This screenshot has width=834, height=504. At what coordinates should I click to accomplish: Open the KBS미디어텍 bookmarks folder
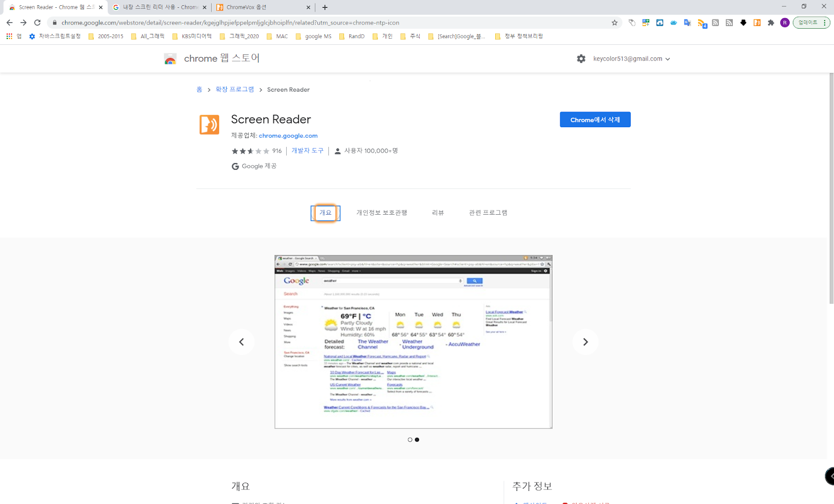pos(192,36)
